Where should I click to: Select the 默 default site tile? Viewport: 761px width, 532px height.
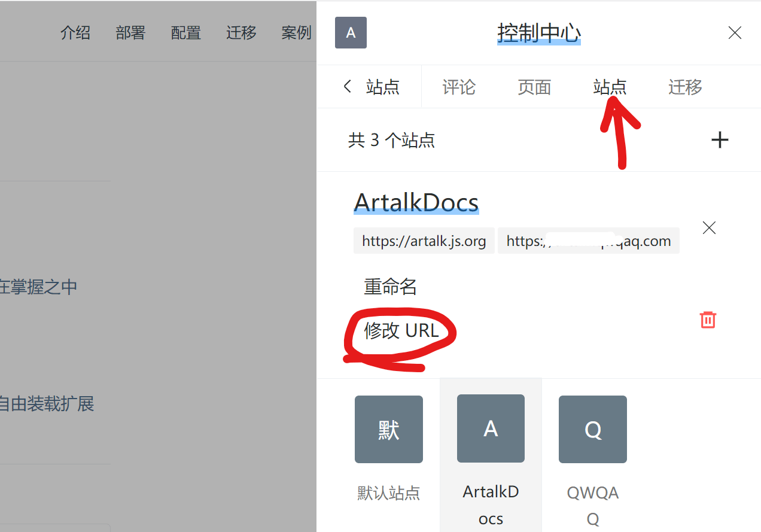pyautogui.click(x=388, y=429)
